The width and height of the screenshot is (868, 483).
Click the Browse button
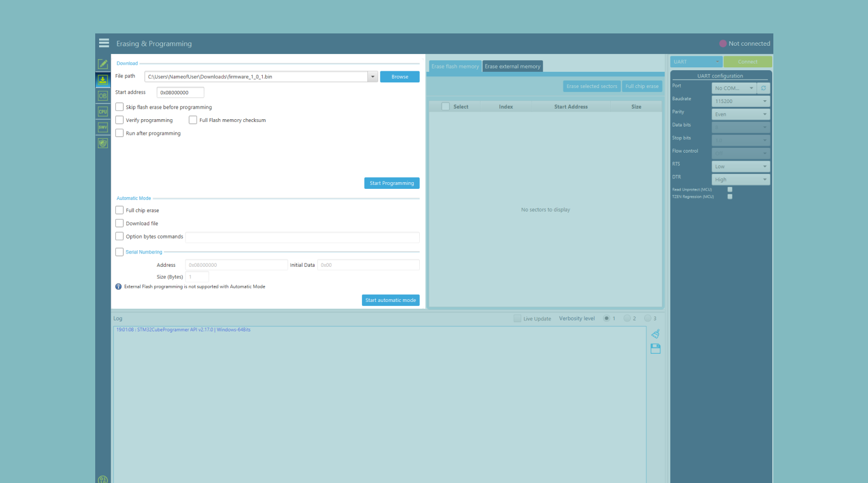point(400,77)
